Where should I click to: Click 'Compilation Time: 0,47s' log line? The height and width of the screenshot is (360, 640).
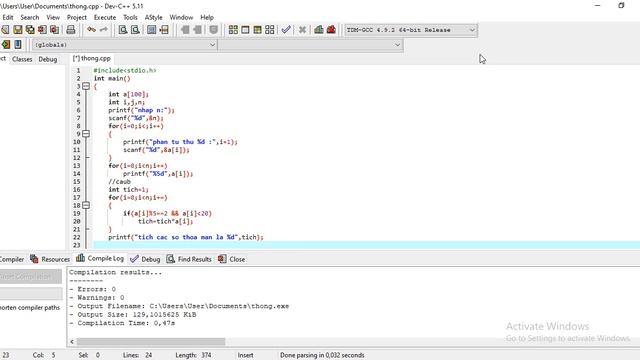[122, 323]
